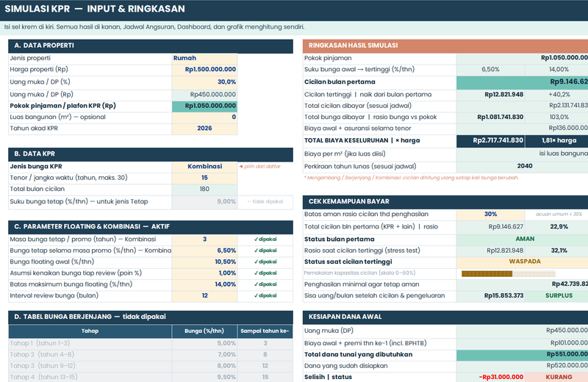Select the 'C. PARAMETER FLOATING & KOMBINASI' header
This screenshot has height=382, width=588.
pos(151,227)
